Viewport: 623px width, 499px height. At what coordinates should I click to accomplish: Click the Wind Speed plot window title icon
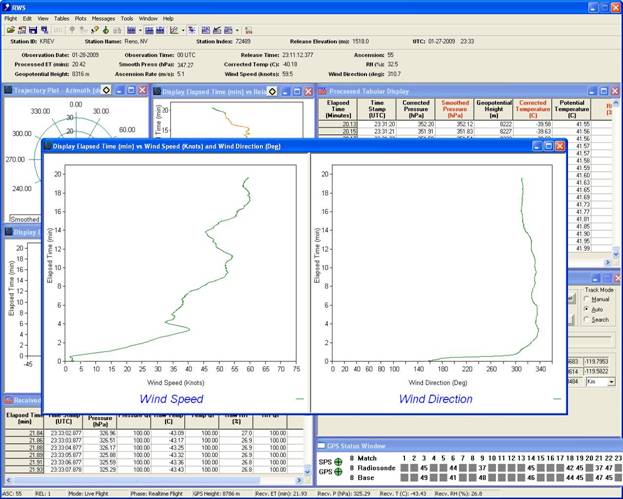coord(47,146)
